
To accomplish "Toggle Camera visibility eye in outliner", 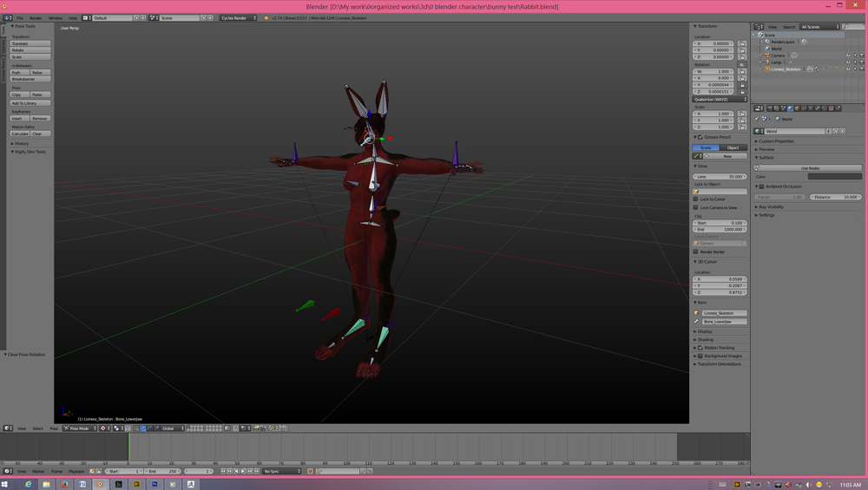I will 848,56.
